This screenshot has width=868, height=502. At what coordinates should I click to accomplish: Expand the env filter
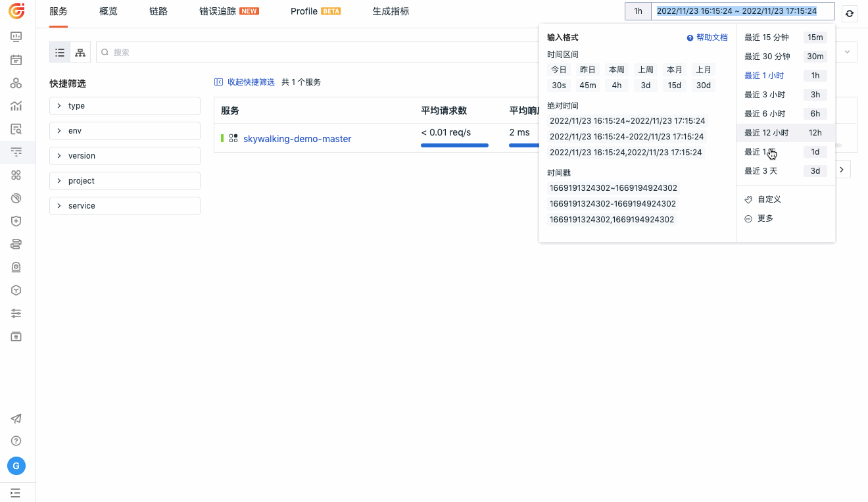(x=125, y=131)
